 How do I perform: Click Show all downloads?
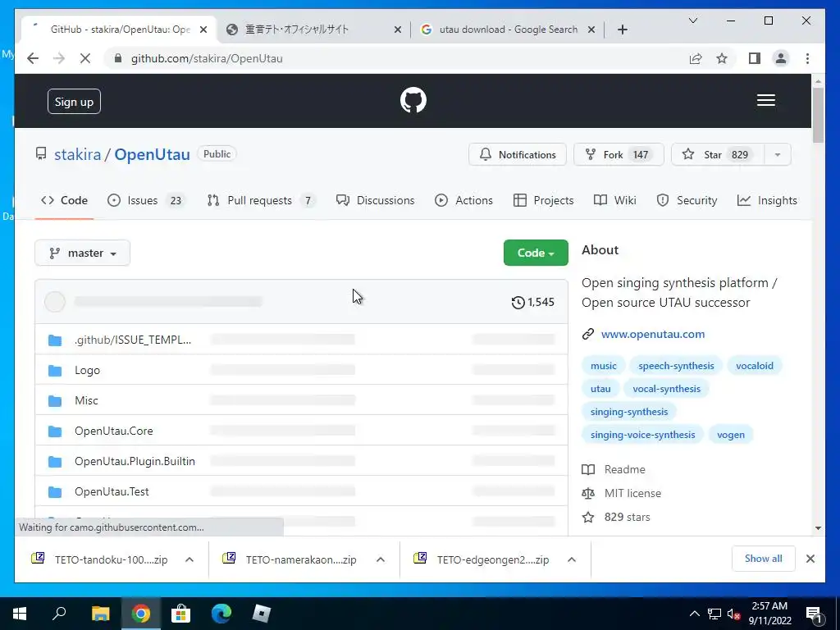(764, 559)
